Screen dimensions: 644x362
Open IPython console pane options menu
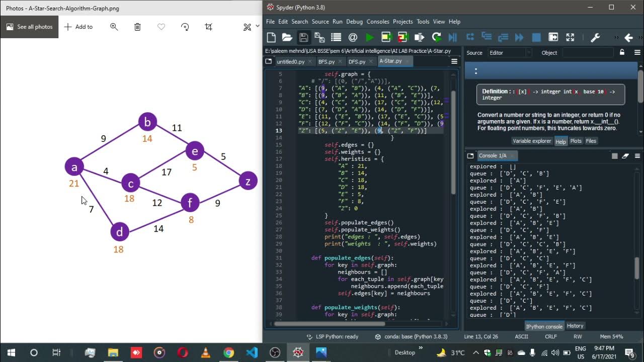click(637, 156)
